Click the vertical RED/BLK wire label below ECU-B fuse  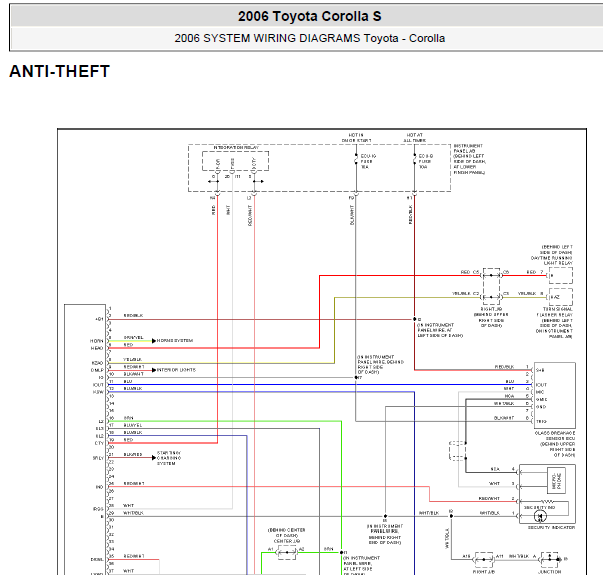tap(410, 215)
